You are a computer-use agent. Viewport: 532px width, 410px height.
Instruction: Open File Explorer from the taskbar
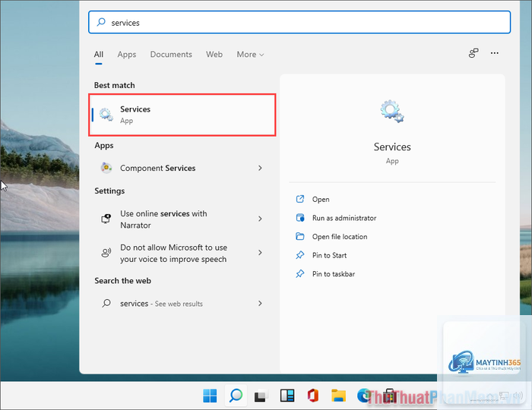click(x=338, y=396)
